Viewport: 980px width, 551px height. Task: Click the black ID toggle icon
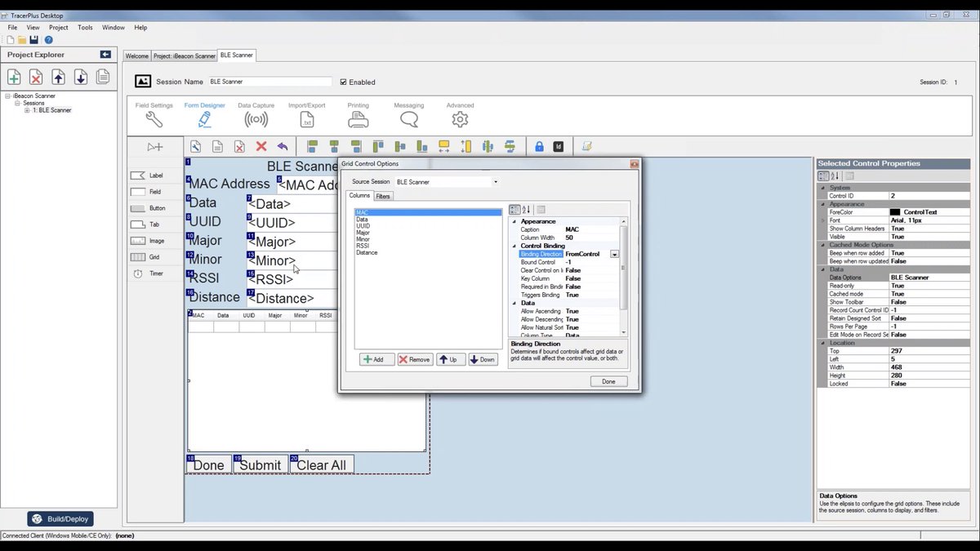[x=559, y=147]
